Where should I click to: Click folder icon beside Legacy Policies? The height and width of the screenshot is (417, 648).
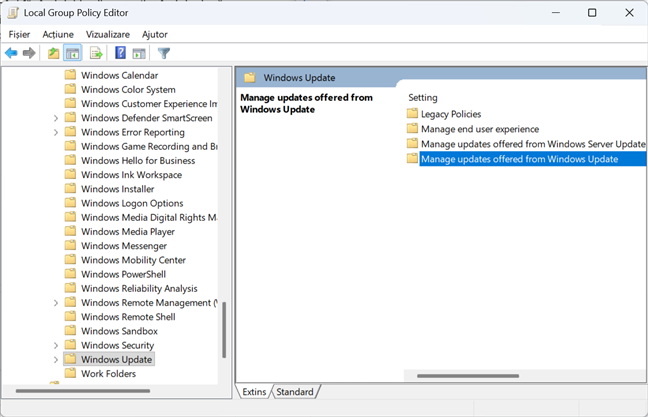412,113
